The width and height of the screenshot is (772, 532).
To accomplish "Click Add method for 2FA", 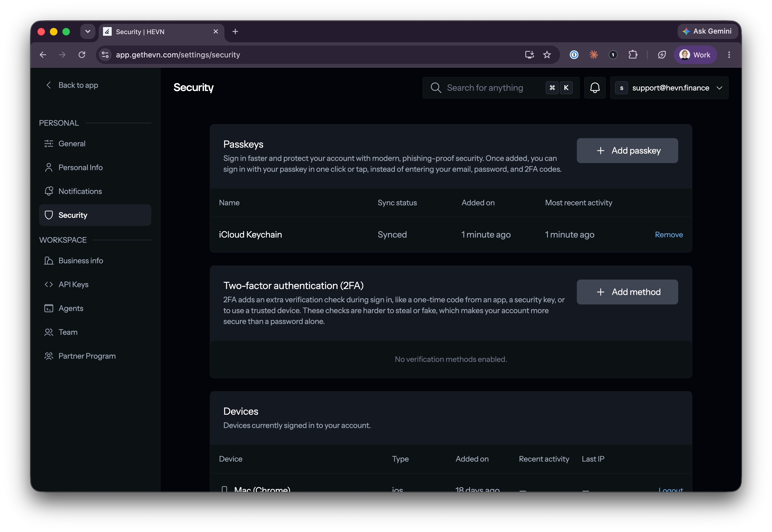I will click(x=627, y=292).
